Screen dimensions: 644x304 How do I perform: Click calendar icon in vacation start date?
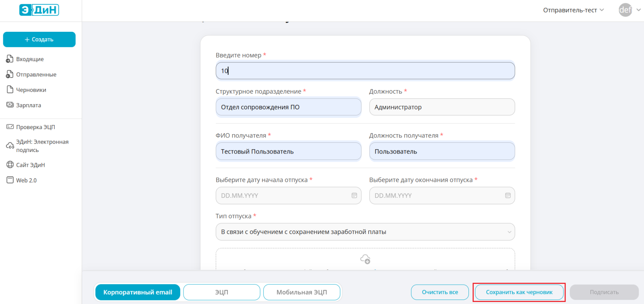354,195
